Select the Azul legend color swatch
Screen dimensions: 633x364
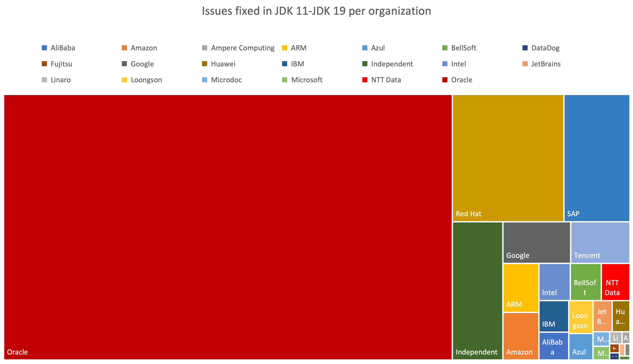click(365, 48)
